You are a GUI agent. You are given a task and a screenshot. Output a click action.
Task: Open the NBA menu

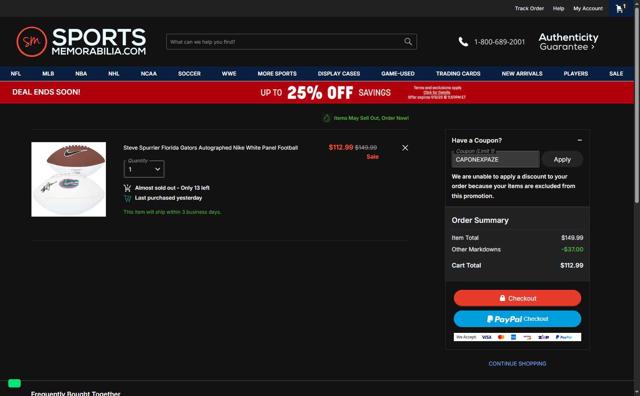(81, 73)
